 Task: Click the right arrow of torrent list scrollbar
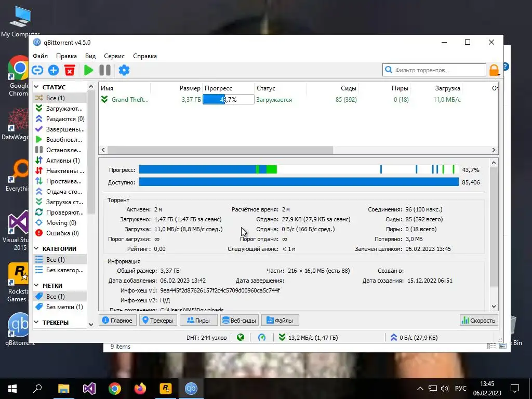(x=494, y=150)
